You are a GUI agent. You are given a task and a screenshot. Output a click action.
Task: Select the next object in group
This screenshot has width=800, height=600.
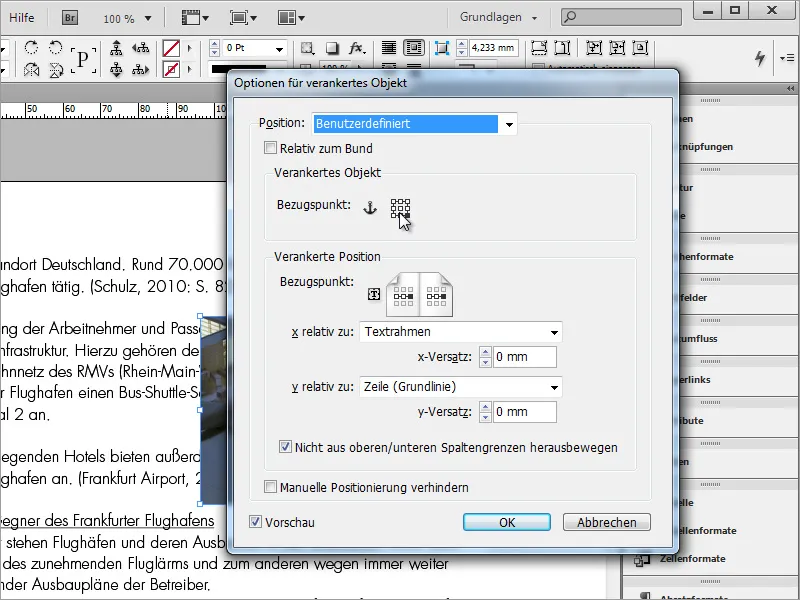point(140,69)
